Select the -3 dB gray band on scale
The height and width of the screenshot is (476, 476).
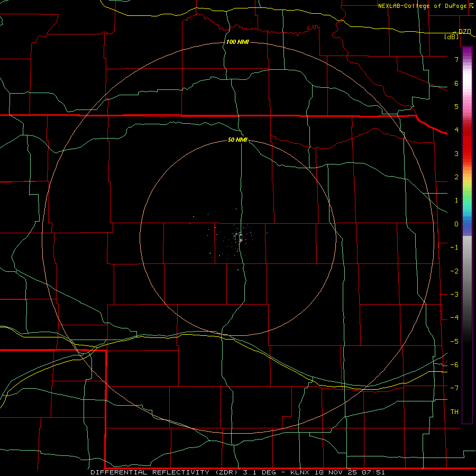467,295
